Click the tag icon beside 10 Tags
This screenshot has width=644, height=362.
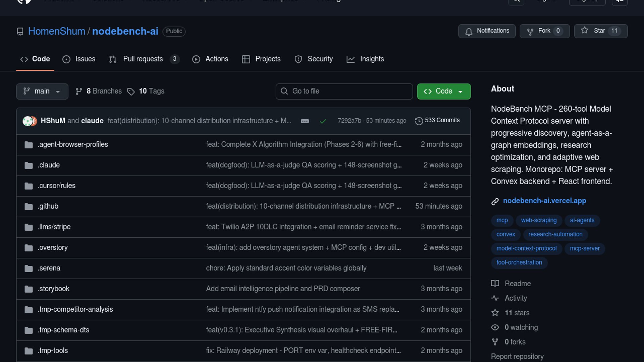click(x=131, y=92)
